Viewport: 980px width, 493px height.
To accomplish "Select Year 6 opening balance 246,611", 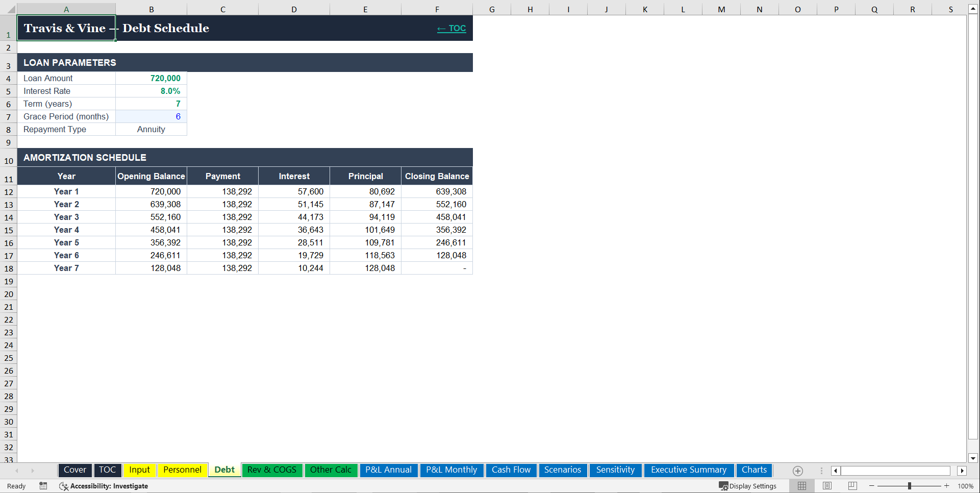I will point(152,255).
